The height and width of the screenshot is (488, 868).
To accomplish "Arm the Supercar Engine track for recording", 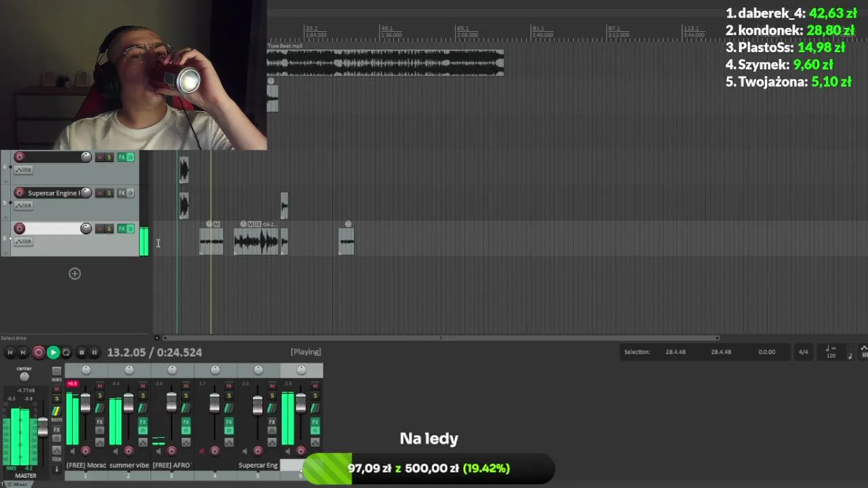I will 20,193.
